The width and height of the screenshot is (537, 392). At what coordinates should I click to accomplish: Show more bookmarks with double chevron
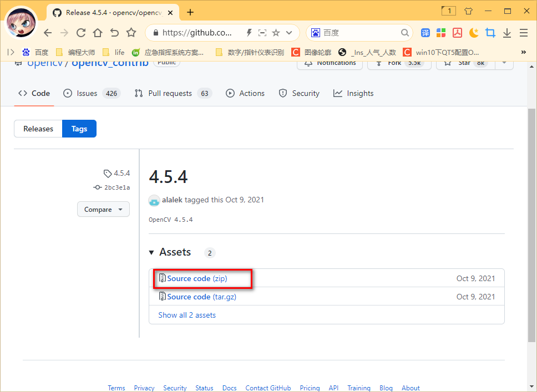point(524,52)
